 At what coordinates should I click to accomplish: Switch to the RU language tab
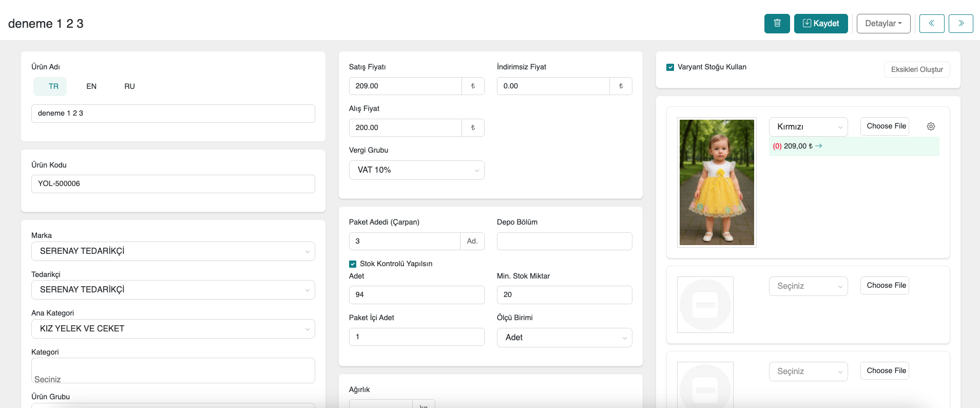129,86
